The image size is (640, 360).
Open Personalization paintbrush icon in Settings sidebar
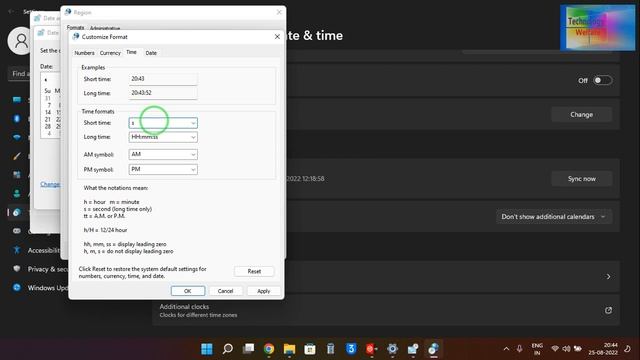click(17, 156)
